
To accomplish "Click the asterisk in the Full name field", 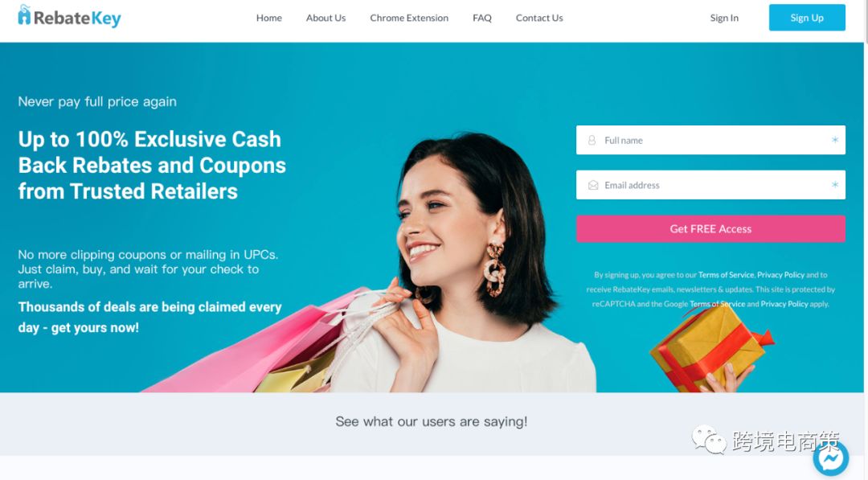I will click(x=835, y=140).
